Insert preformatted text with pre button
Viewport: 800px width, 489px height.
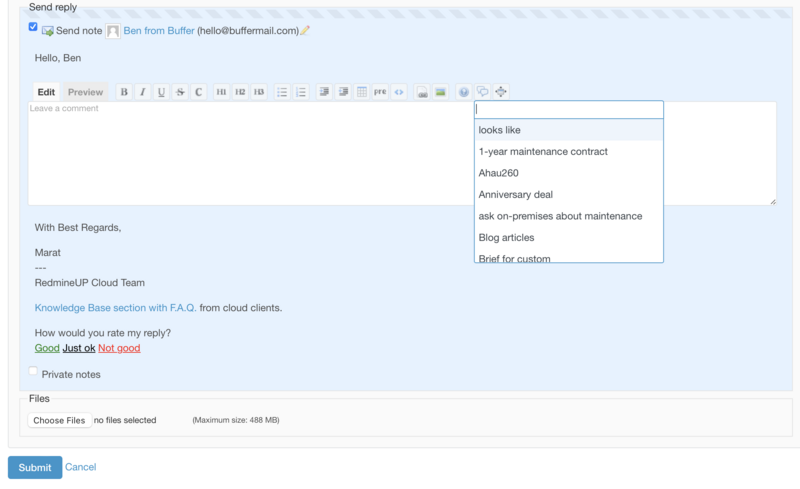(380, 92)
